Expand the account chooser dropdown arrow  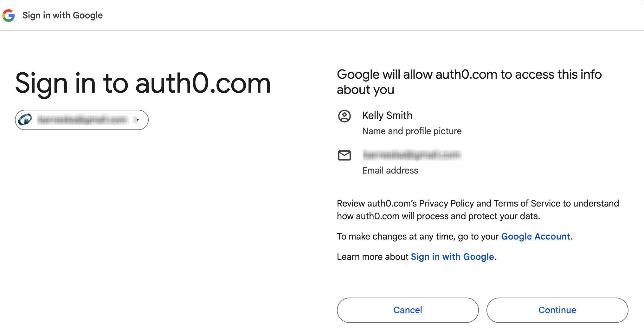click(x=138, y=120)
